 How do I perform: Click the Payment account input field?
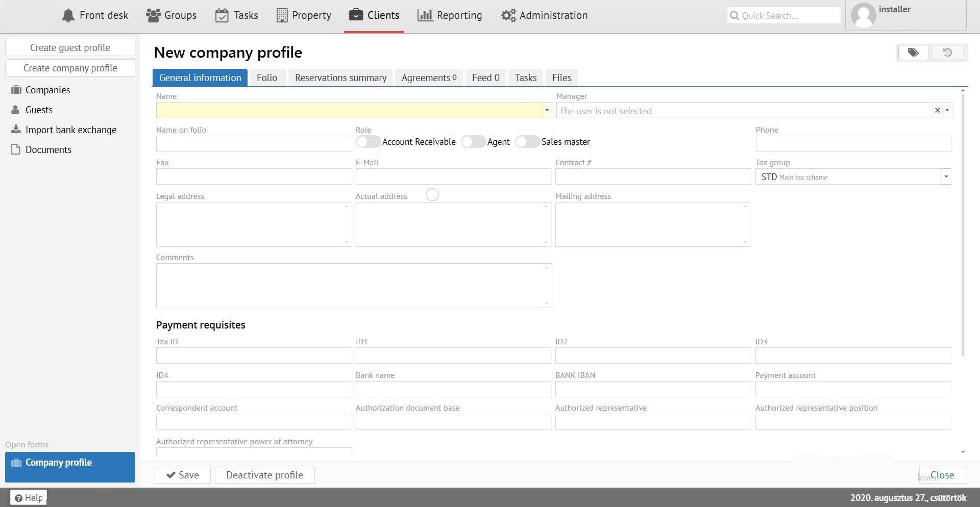click(x=853, y=389)
